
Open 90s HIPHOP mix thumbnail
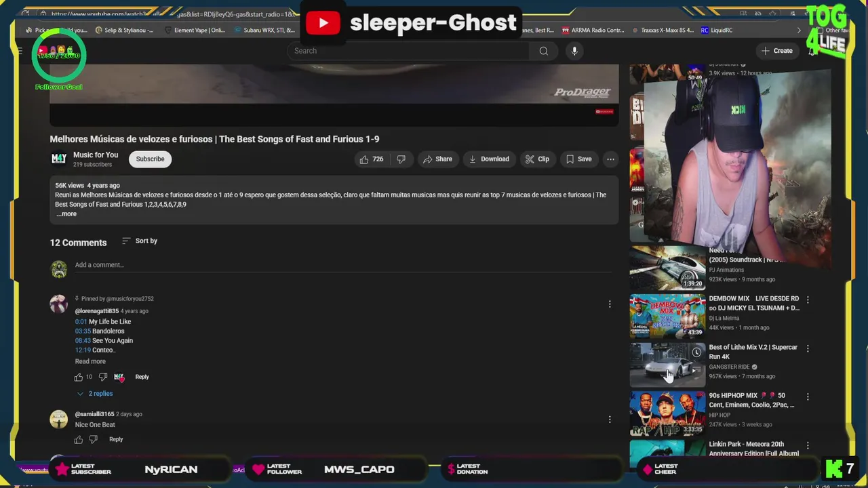tap(667, 413)
